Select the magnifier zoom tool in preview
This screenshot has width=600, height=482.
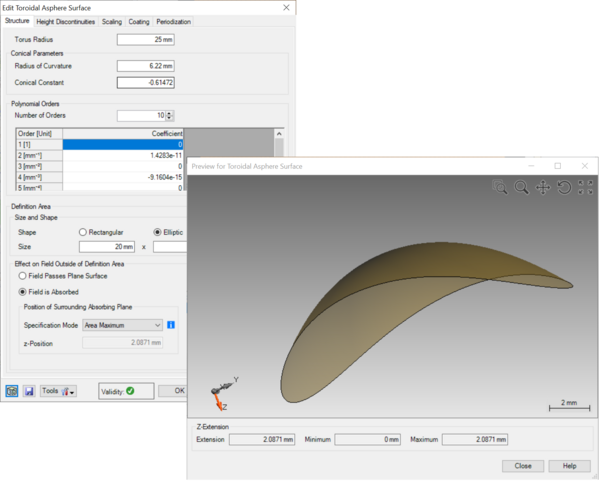tap(521, 187)
